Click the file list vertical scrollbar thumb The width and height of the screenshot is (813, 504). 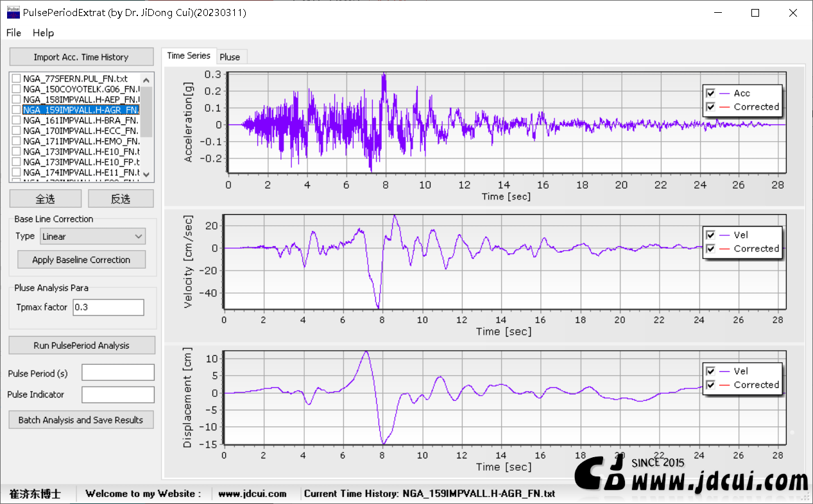tap(146, 112)
